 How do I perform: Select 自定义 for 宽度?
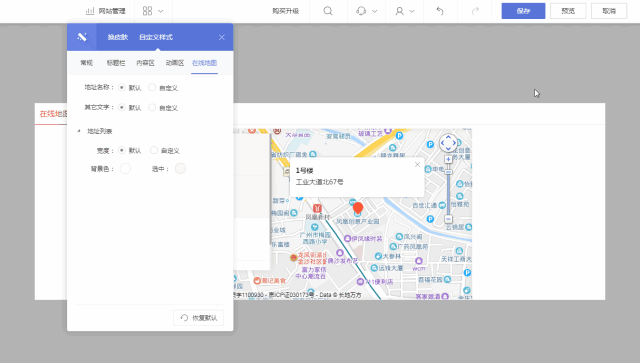(154, 150)
